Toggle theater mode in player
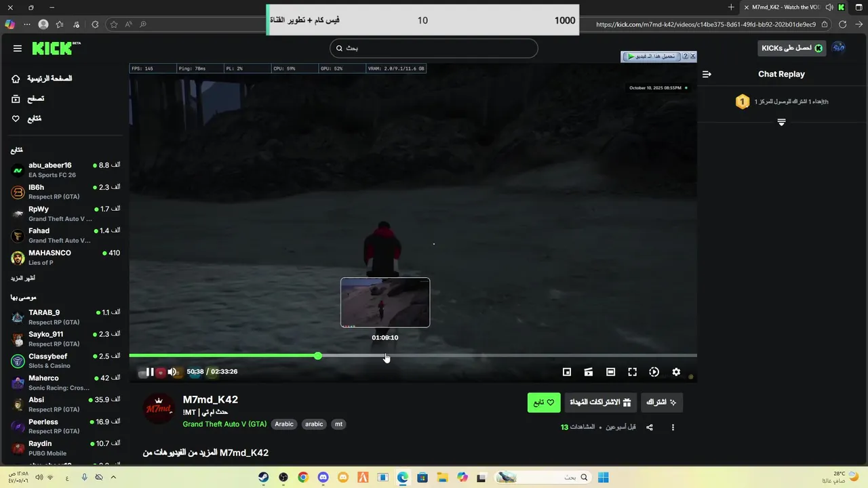 610,371
